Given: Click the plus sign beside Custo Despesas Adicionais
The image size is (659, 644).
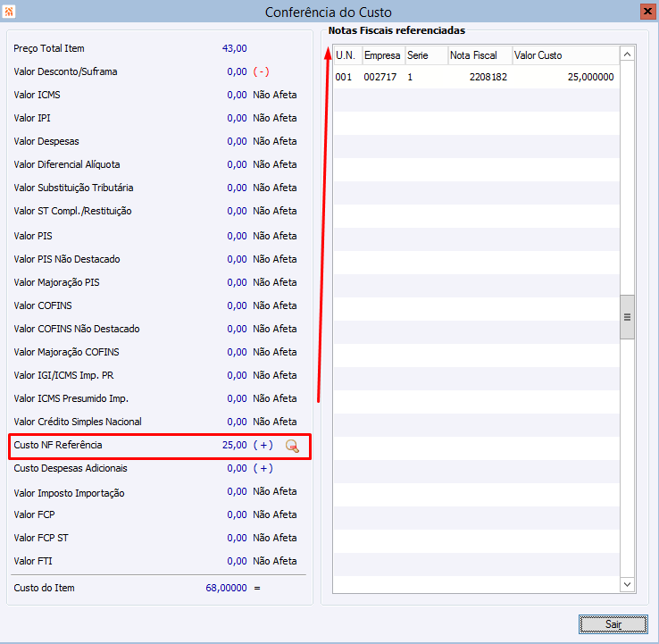Looking at the screenshot, I should click(x=263, y=468).
